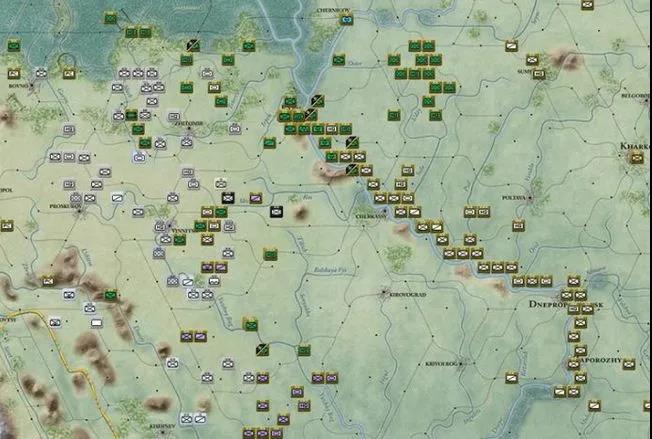Image resolution: width=652 pixels, height=439 pixels.
Task: Select lone green unit west of Bolshaya Vis
Action: [x=270, y=254]
